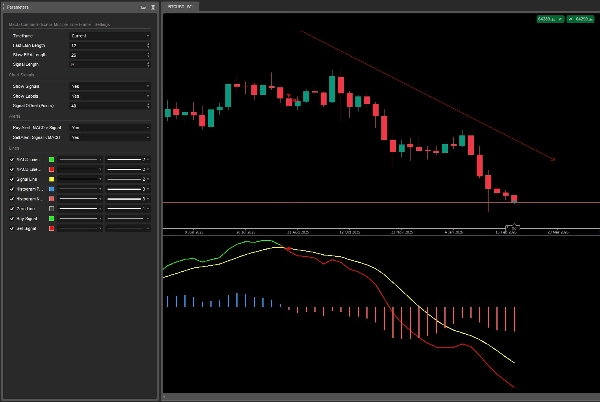Click the Fast EMA Length stepper arrows

(x=148, y=46)
